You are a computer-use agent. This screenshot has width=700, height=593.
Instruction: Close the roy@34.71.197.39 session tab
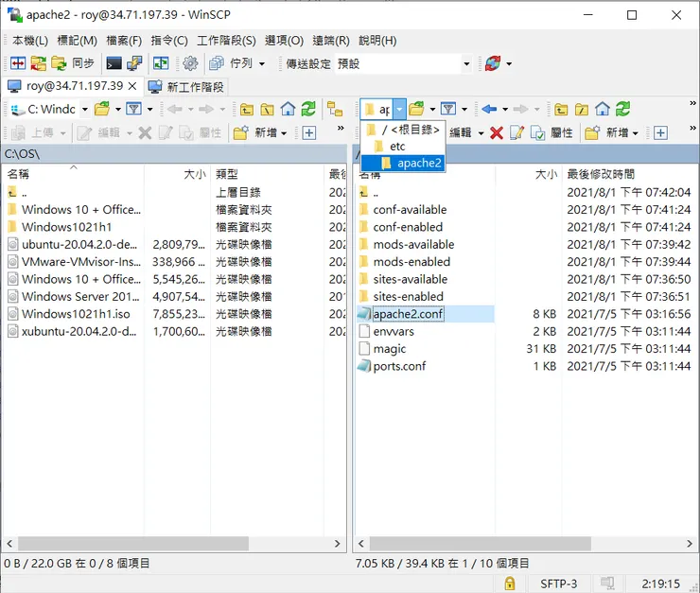coord(132,86)
